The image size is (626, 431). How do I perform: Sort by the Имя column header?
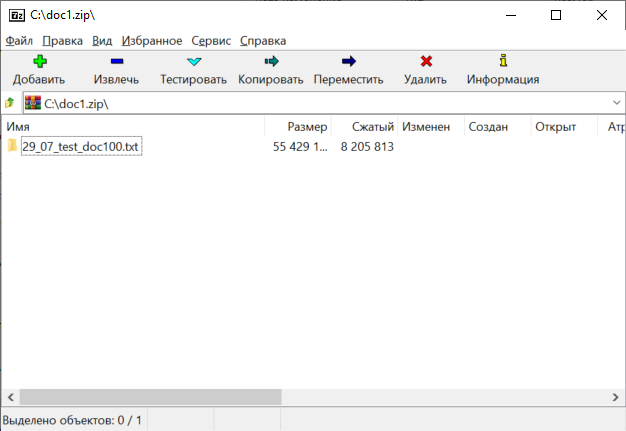click(133, 127)
